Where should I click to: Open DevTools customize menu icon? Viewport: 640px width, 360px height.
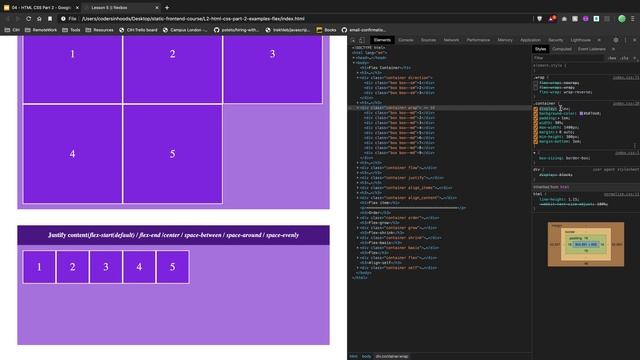625,40
